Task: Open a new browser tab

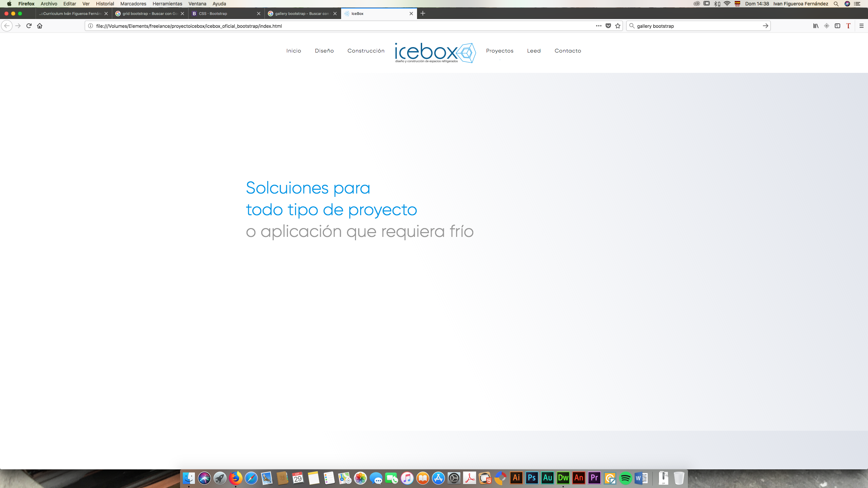Action: (423, 14)
